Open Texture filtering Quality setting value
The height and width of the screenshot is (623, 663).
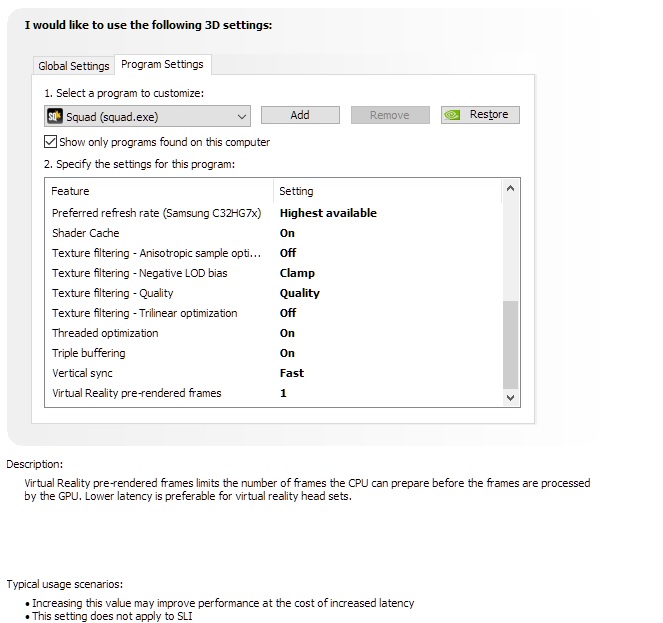300,293
